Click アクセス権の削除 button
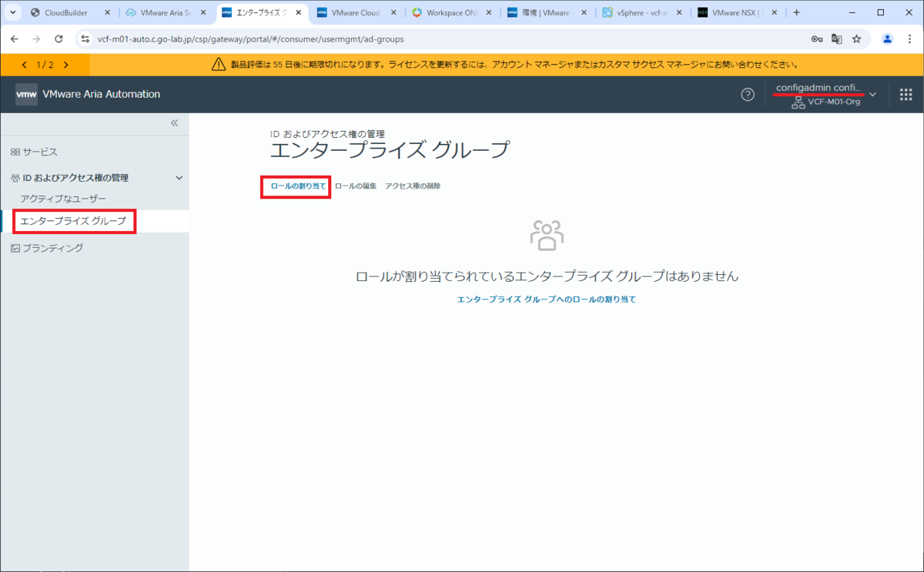This screenshot has height=572, width=924. [x=413, y=186]
